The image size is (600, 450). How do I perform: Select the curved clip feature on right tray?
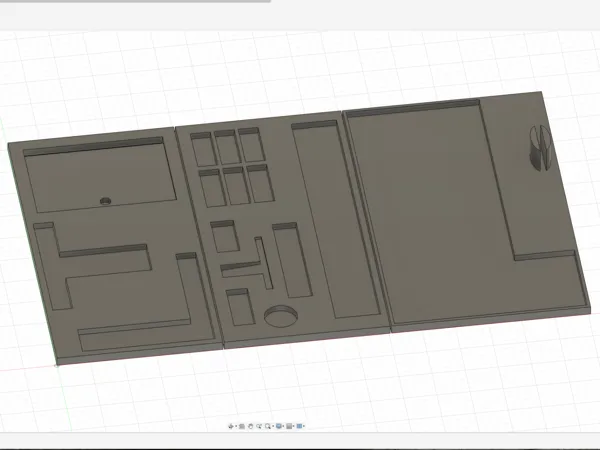click(540, 147)
